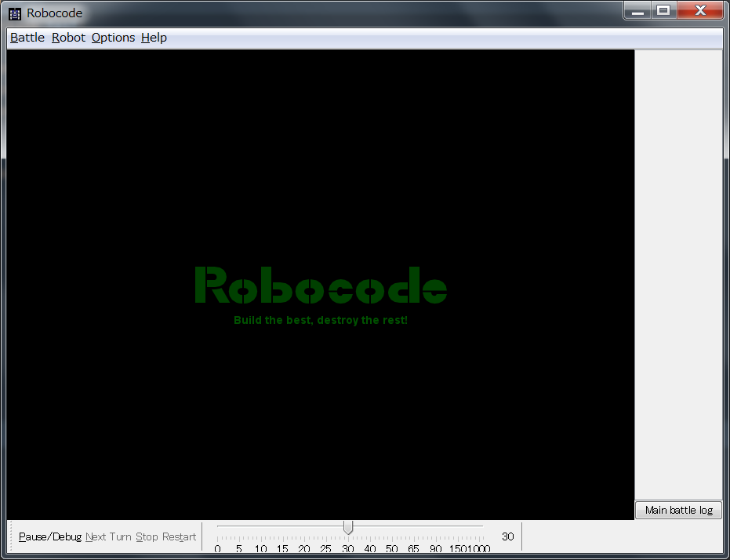Image resolution: width=730 pixels, height=560 pixels.
Task: Click the speed slider handle
Action: click(348, 528)
